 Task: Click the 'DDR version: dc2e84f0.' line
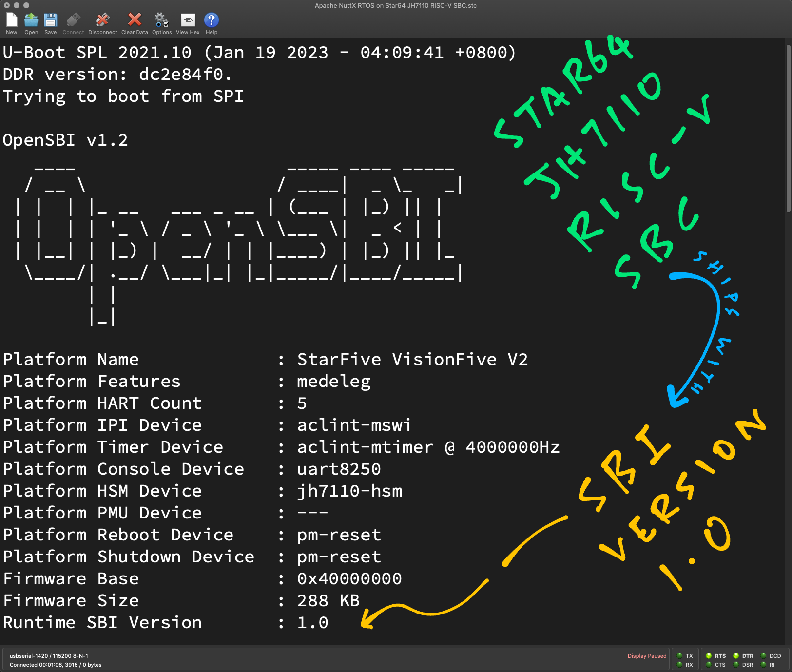(117, 75)
